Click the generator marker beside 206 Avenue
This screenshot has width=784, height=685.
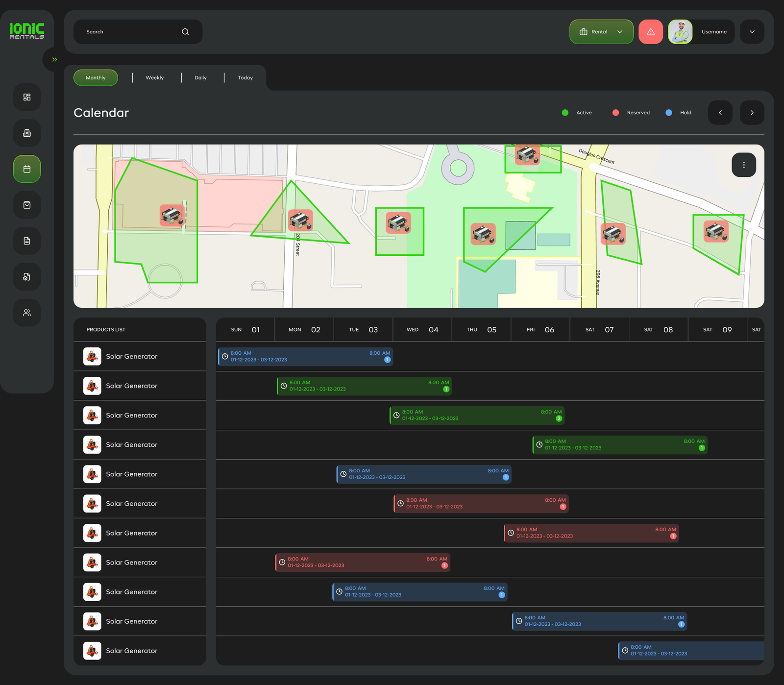pyautogui.click(x=613, y=234)
